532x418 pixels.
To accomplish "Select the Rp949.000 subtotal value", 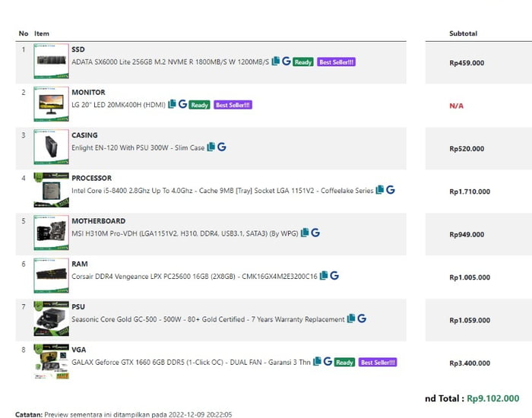I will tap(467, 234).
